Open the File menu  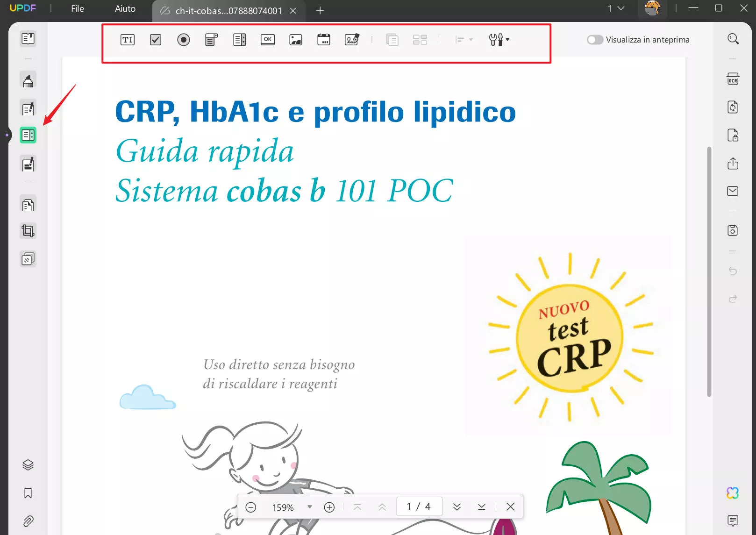tap(78, 9)
